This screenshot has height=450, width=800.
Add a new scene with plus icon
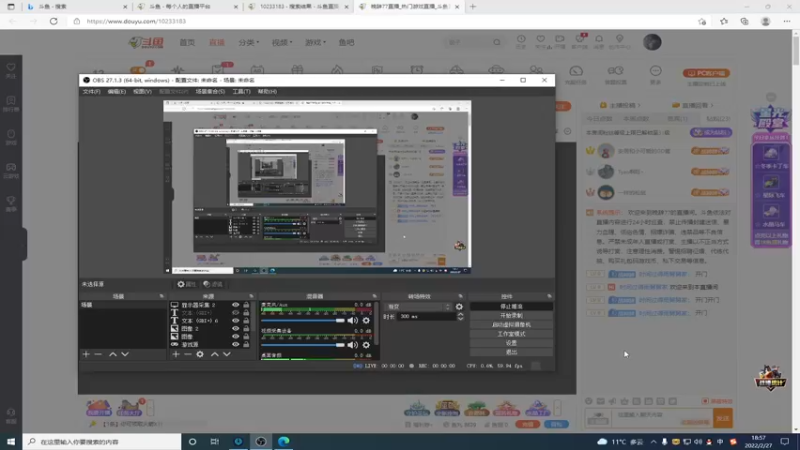coord(86,354)
